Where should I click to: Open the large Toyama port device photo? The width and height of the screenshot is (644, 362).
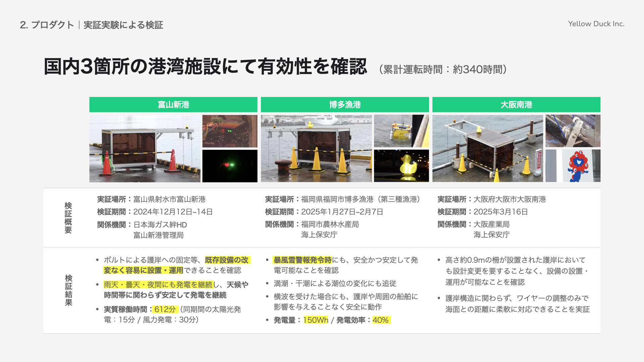coord(145,148)
